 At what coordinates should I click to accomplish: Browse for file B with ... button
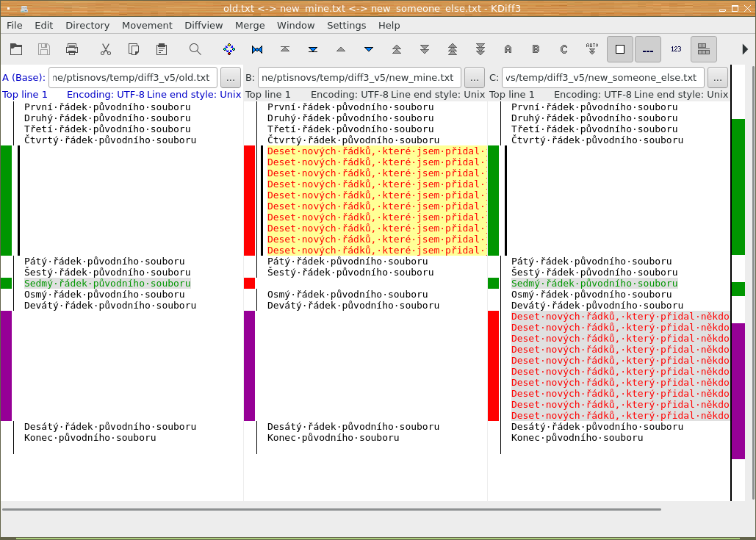point(475,77)
